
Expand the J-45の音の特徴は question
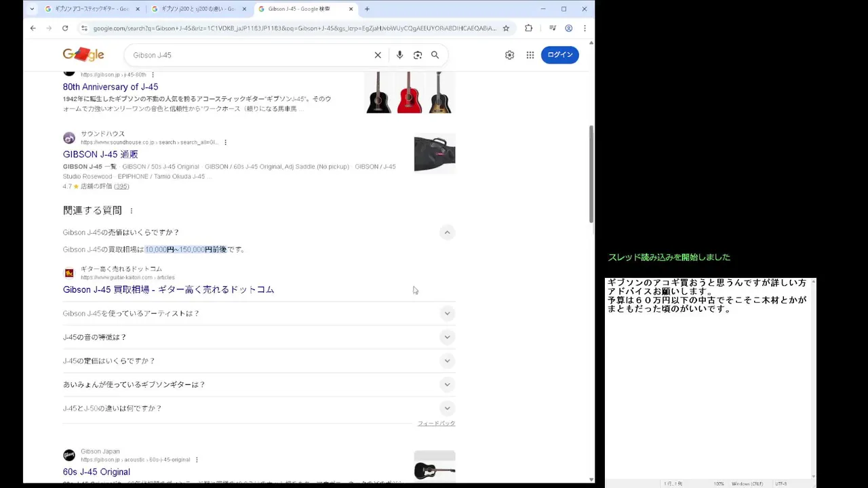pos(447,337)
